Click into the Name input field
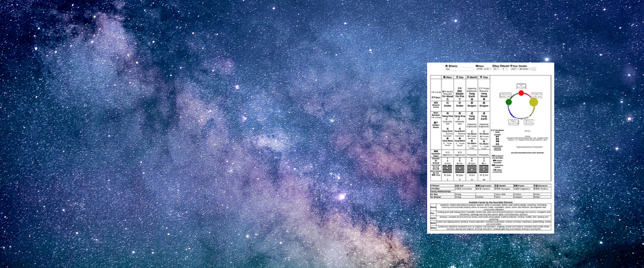This screenshot has height=268, width=644. point(459,69)
